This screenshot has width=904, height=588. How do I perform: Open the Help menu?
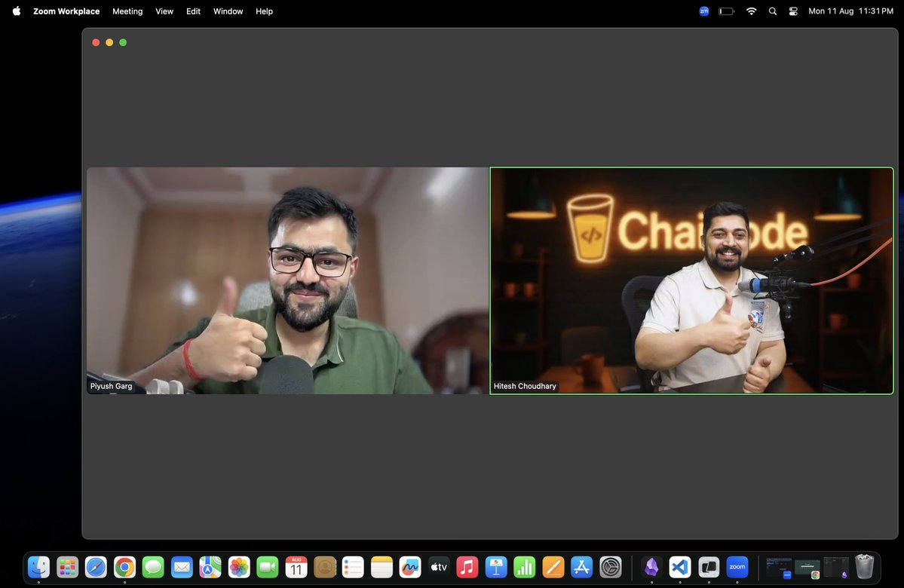tap(264, 11)
